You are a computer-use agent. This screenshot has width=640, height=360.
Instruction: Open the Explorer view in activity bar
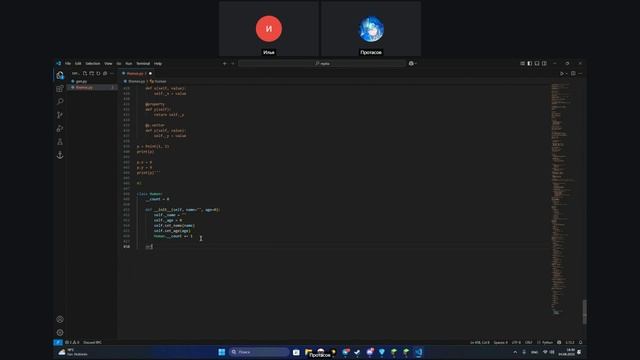[60, 75]
